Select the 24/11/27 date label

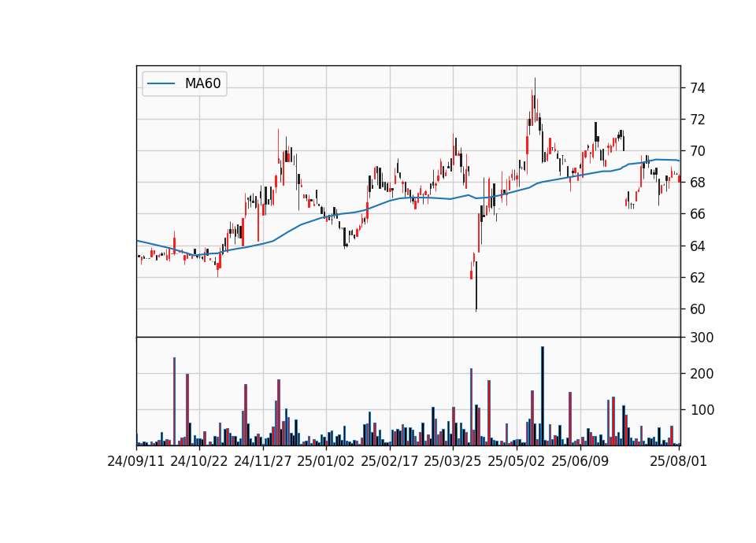pos(263,461)
